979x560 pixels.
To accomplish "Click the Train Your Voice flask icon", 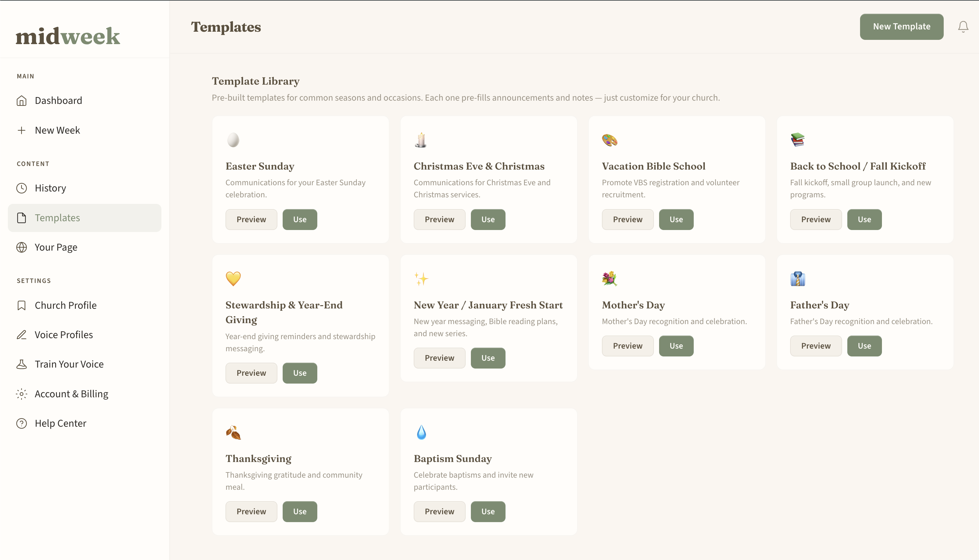I will point(22,364).
